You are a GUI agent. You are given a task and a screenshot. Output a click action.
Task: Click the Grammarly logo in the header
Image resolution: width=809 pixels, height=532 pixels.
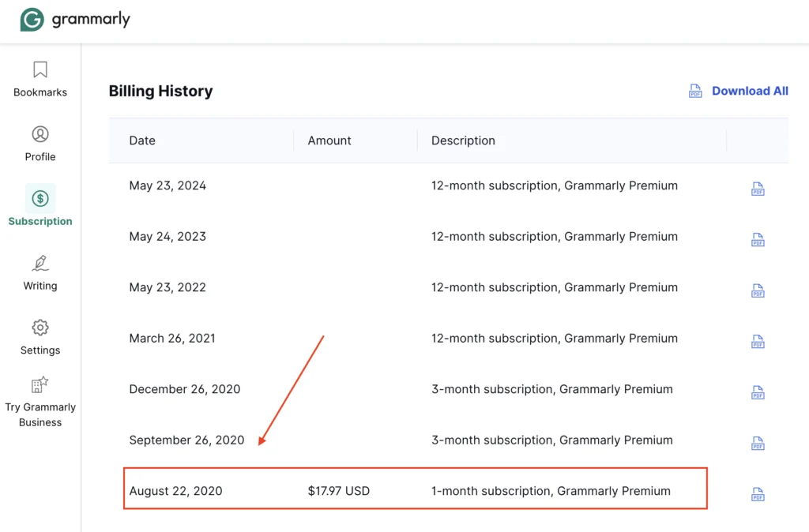pos(31,18)
